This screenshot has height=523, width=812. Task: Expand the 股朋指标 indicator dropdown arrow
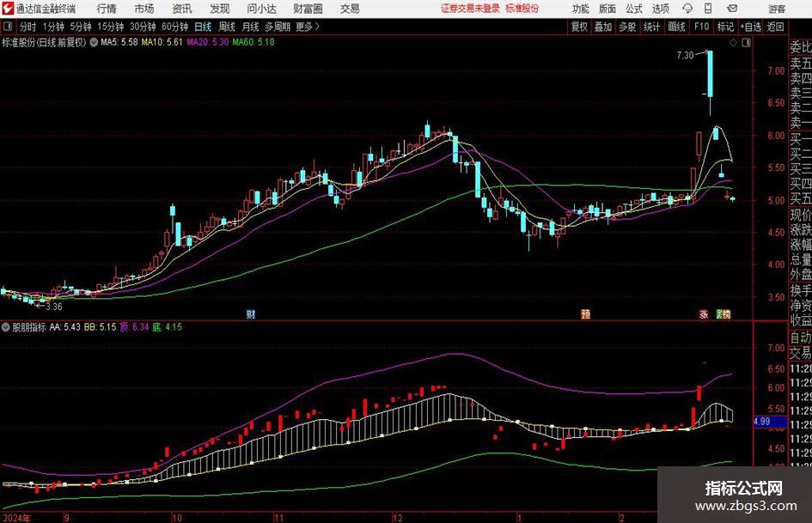click(6, 327)
